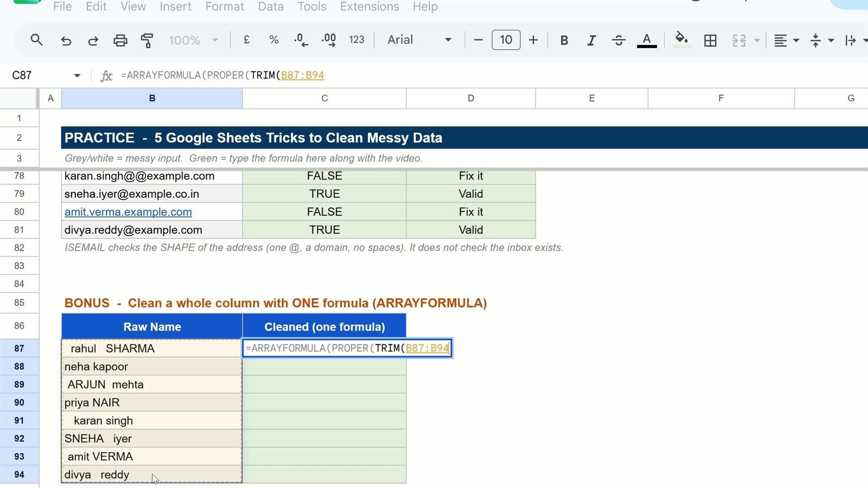Undo the last action
This screenshot has height=488, width=868.
point(66,40)
